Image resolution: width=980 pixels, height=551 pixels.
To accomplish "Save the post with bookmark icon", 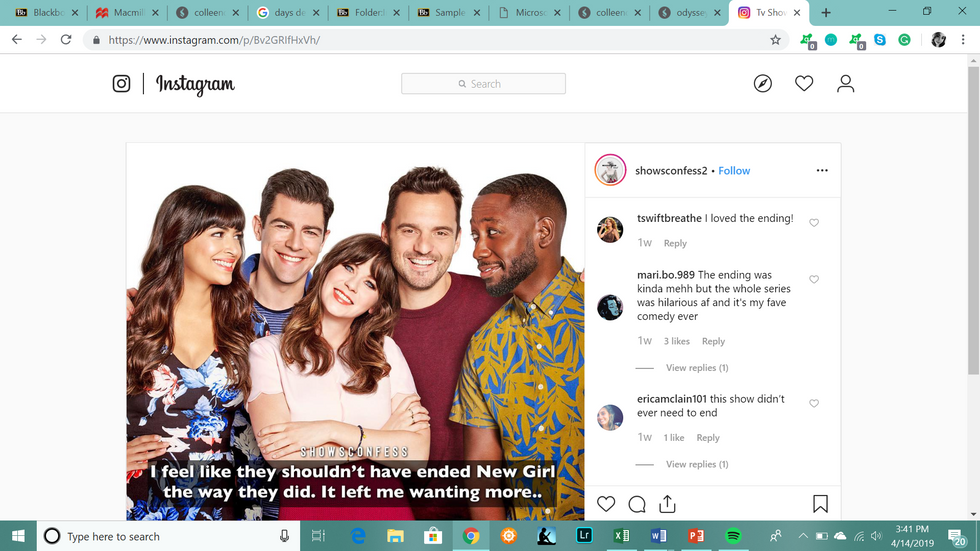I will [x=820, y=504].
